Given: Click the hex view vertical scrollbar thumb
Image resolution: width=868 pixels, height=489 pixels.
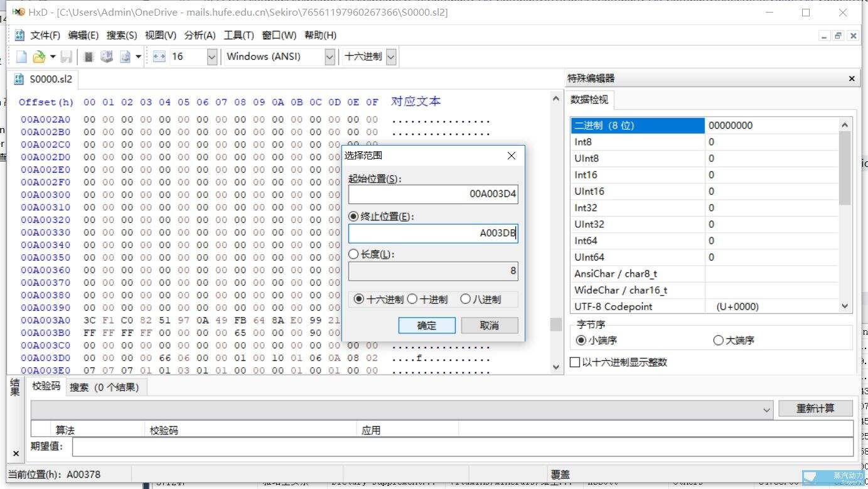Looking at the screenshot, I should (x=555, y=325).
